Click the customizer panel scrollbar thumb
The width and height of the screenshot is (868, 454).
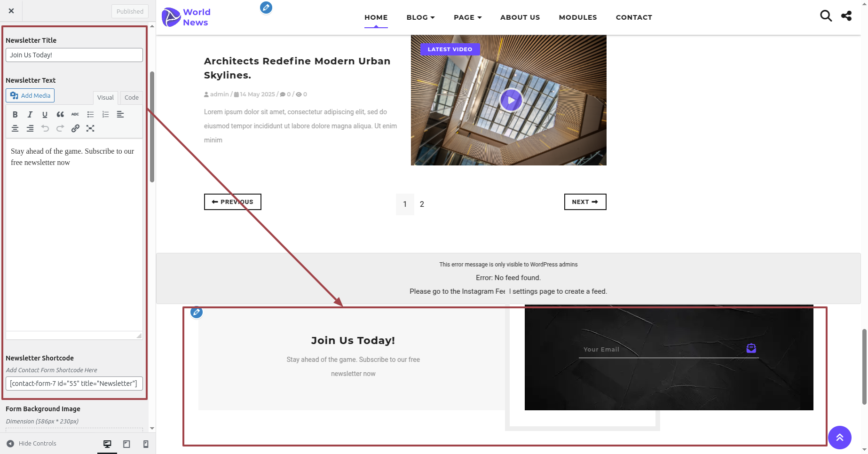152,127
